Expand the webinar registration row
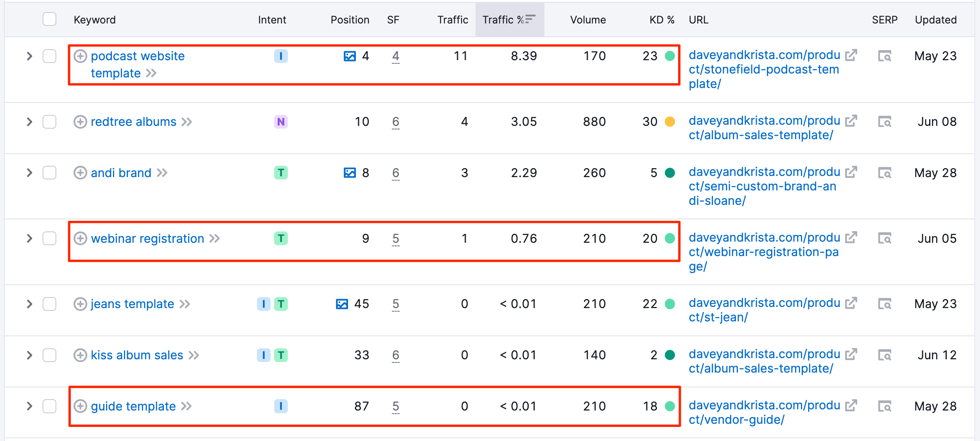The image size is (980, 441). [x=29, y=238]
